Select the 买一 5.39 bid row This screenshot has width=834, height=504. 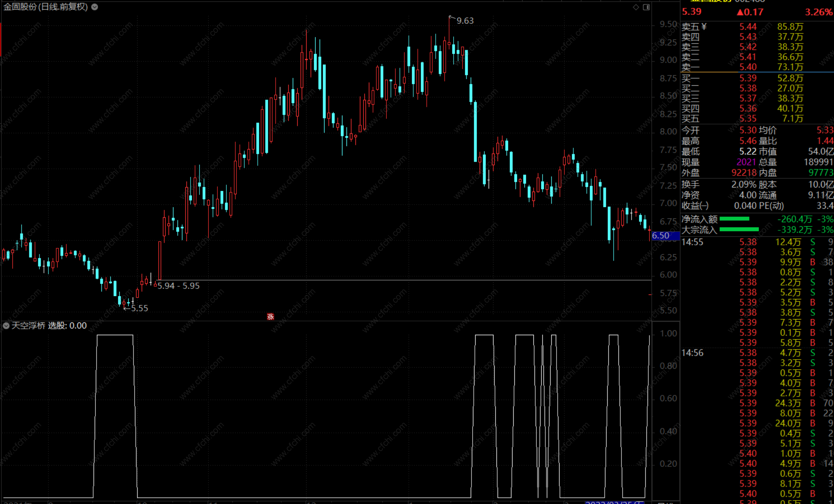point(748,78)
